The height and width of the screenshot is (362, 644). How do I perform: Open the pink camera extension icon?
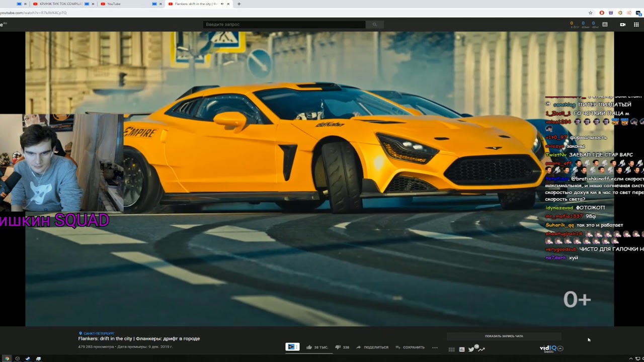(629, 13)
